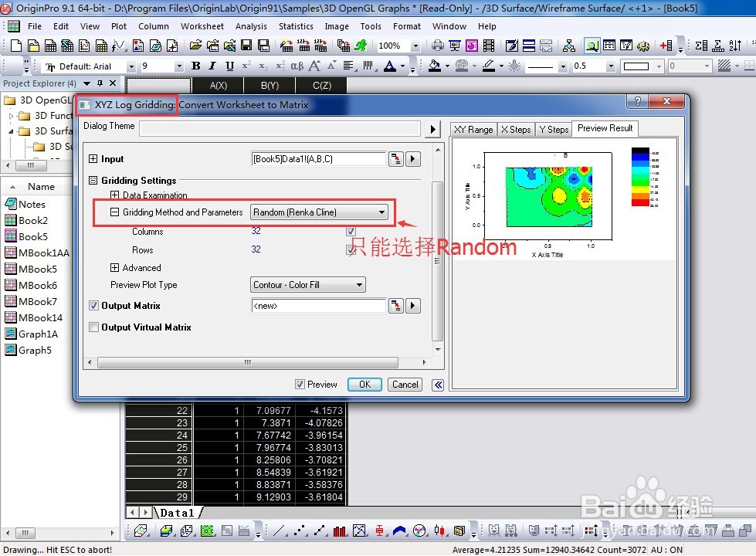Open the font name dropdown

click(131, 66)
